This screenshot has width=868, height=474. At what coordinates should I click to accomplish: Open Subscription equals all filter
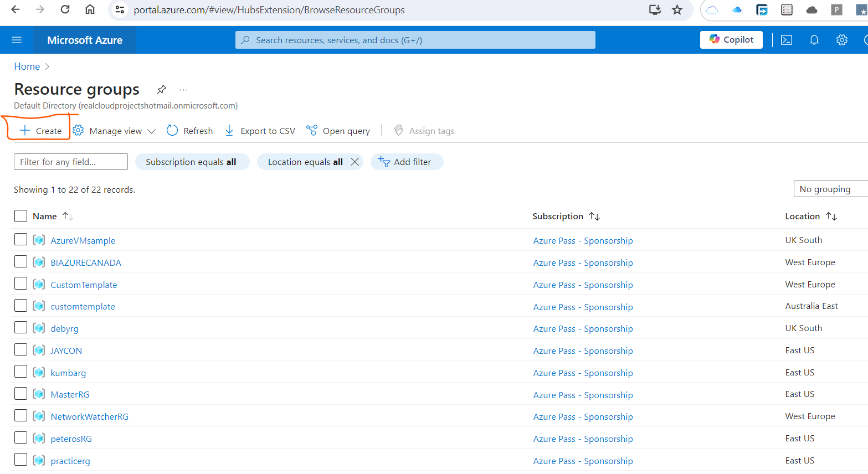click(192, 162)
